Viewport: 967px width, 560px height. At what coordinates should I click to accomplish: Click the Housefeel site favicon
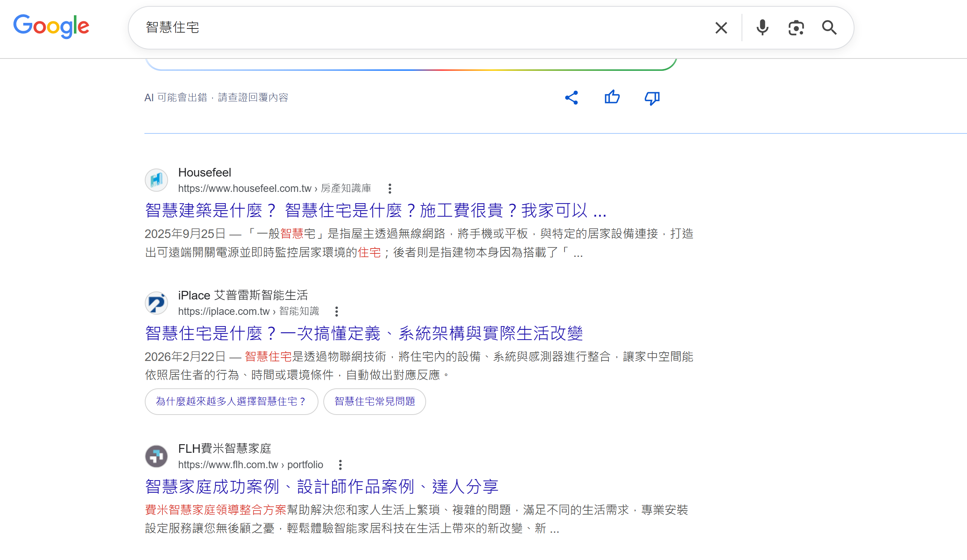[x=156, y=180]
